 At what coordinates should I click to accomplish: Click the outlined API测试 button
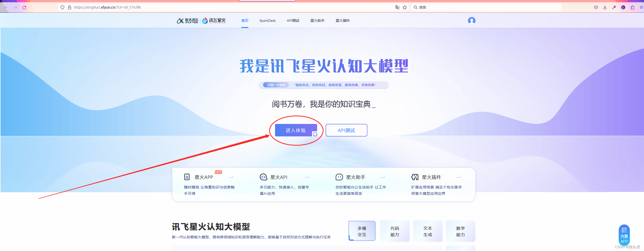(x=346, y=130)
